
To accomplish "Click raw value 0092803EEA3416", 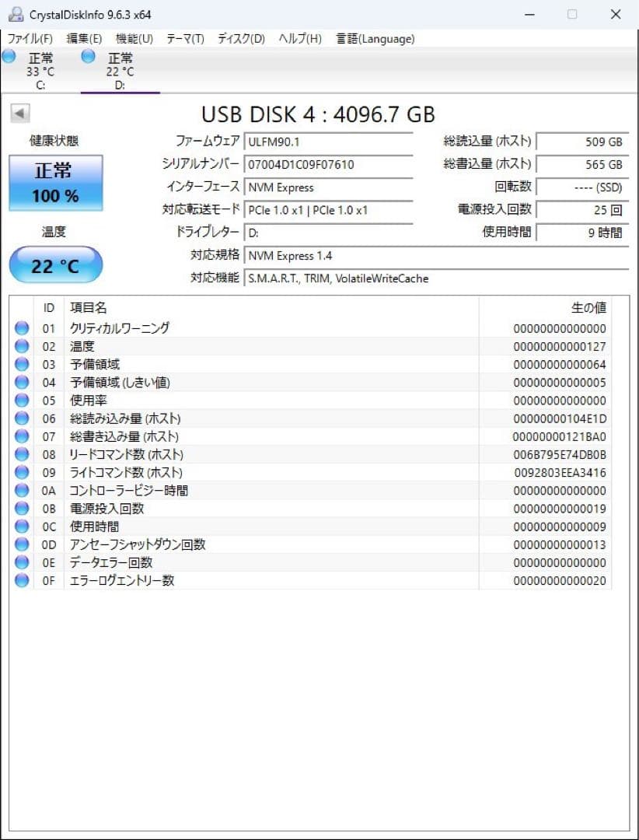I will (560, 473).
